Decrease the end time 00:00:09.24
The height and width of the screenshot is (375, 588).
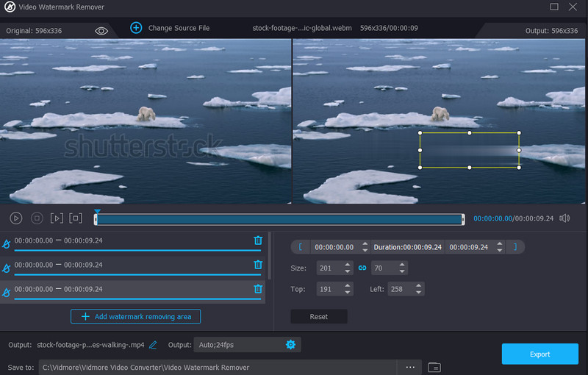[500, 250]
